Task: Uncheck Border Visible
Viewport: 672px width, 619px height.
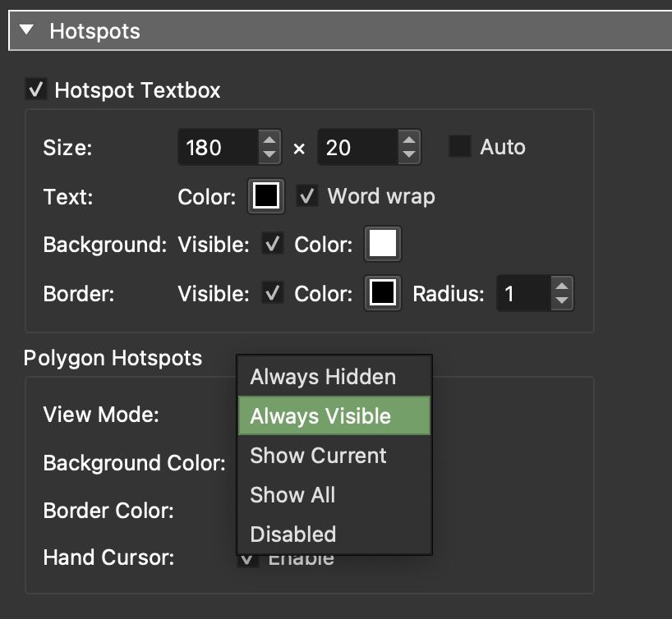Action: (272, 293)
